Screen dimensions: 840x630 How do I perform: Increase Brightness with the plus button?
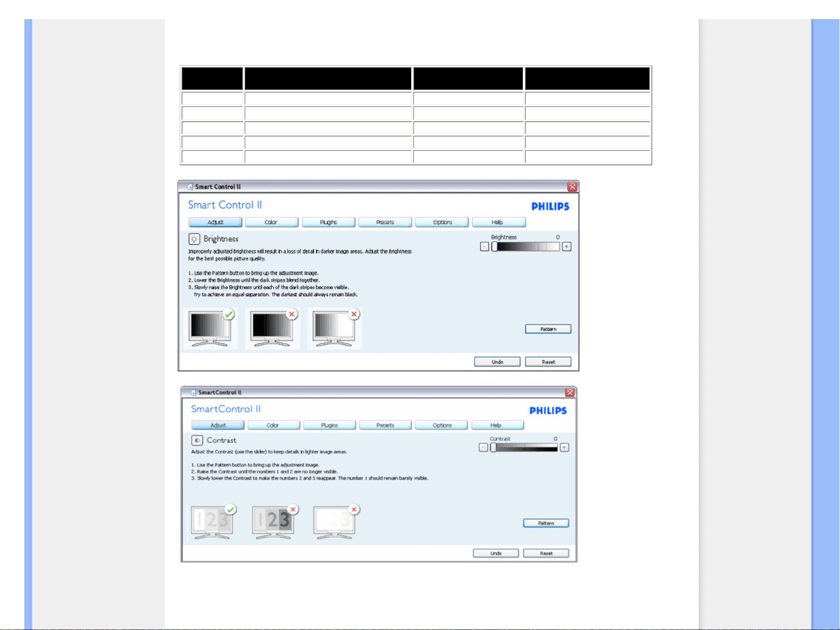pos(567,247)
